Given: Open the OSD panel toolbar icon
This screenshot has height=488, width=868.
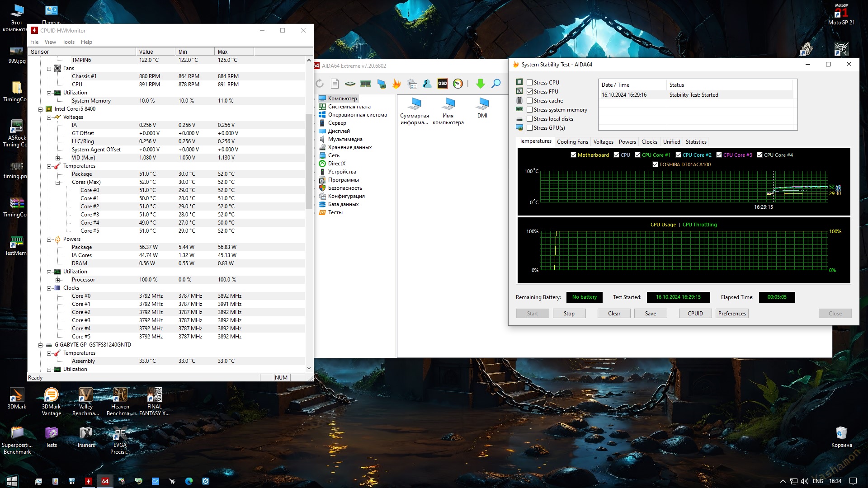Looking at the screenshot, I should click(442, 84).
